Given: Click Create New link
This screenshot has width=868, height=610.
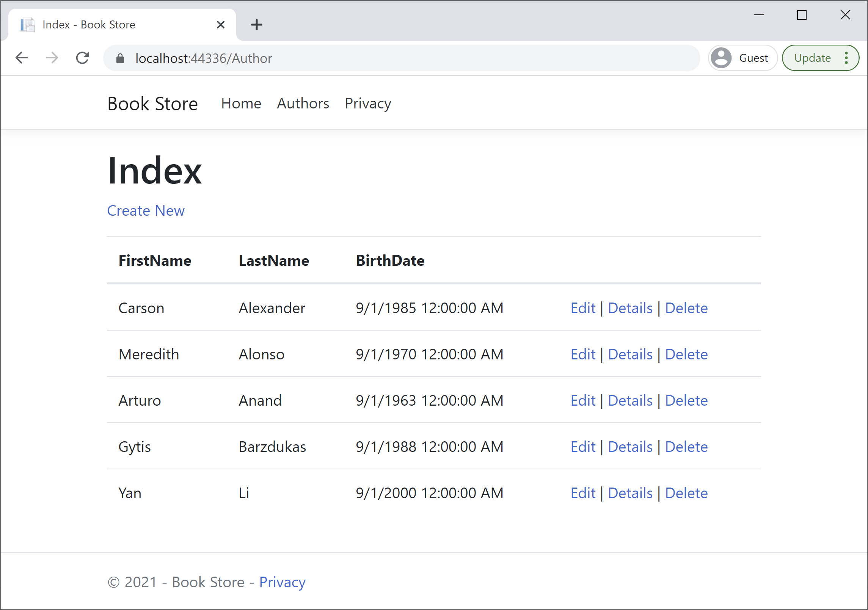Looking at the screenshot, I should tap(146, 211).
